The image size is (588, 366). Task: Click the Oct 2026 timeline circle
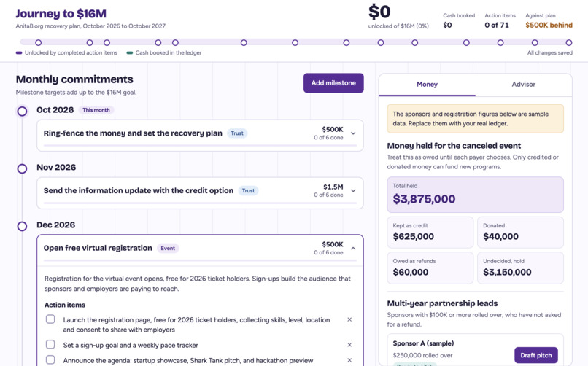(22, 112)
